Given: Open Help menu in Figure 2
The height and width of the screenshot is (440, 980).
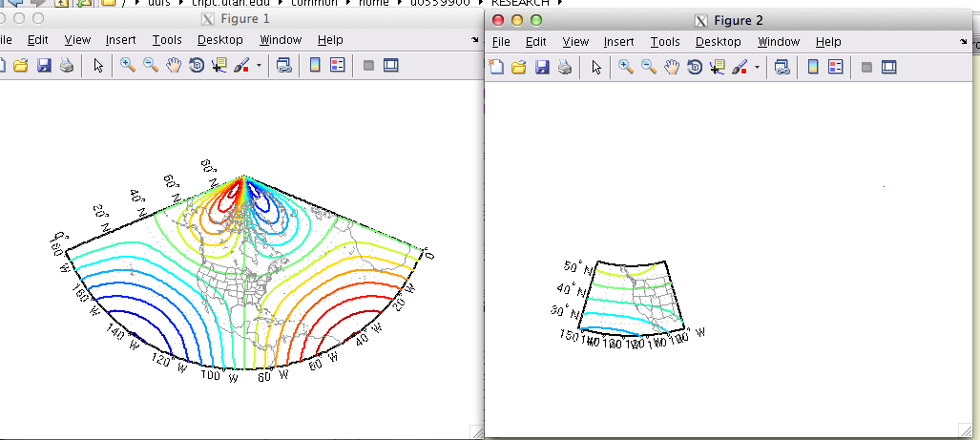Looking at the screenshot, I should click(828, 41).
